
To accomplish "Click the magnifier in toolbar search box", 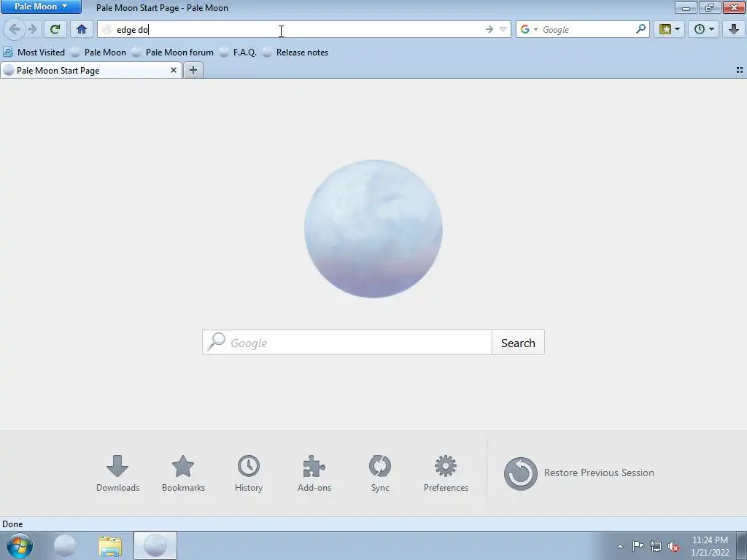I will (x=640, y=29).
